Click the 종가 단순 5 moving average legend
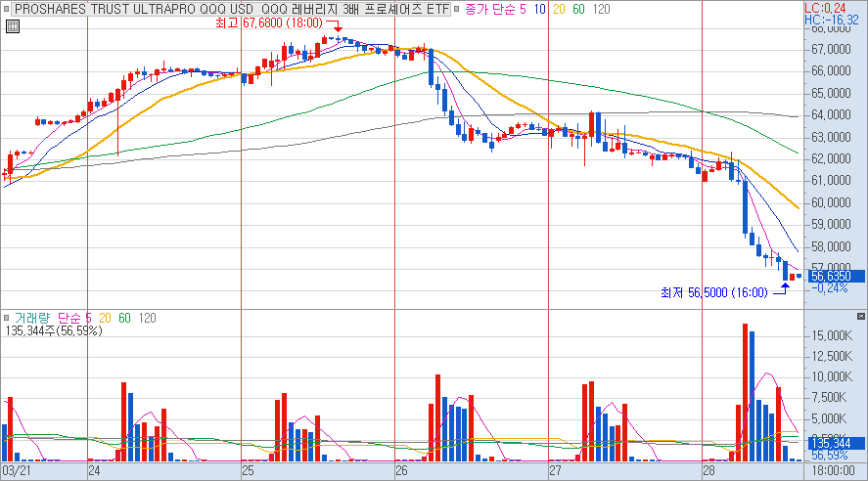868x481 pixels. pos(495,10)
